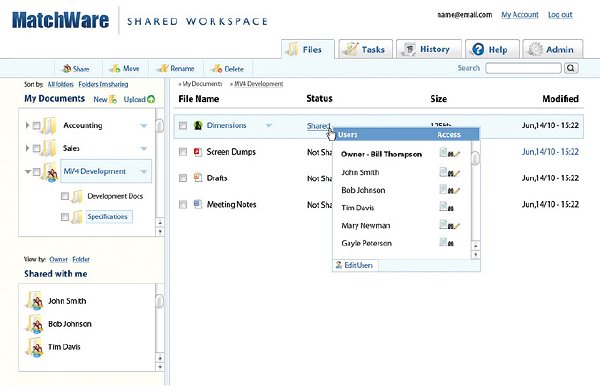Click the Rename toolbar button
The image size is (600, 386).
176,68
